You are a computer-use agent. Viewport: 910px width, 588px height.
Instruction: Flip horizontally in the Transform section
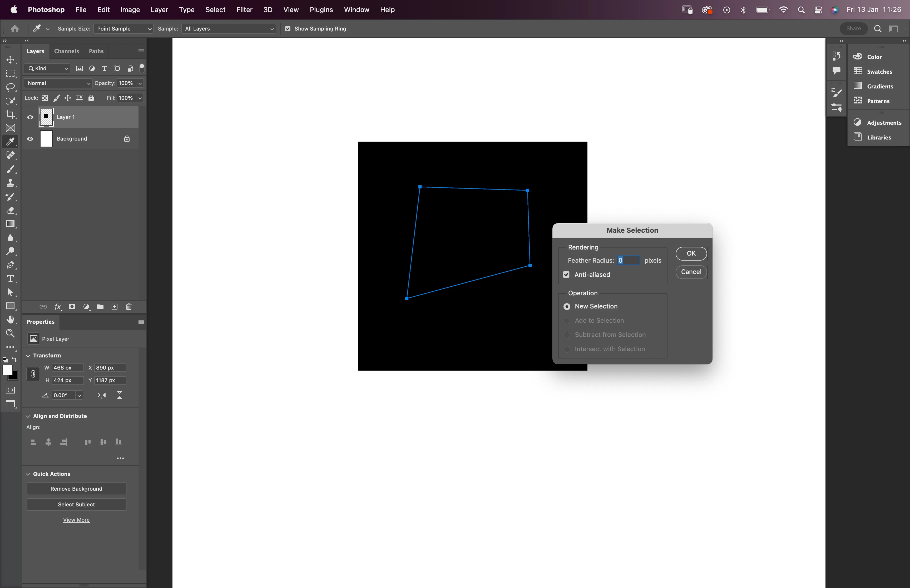(102, 395)
